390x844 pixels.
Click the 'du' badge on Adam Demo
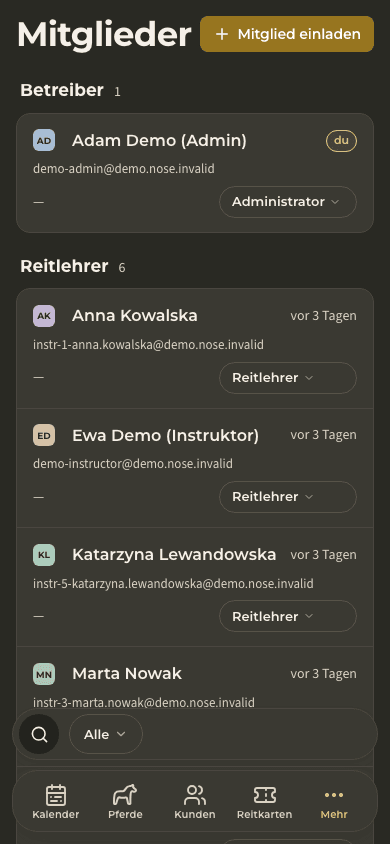[x=342, y=141]
